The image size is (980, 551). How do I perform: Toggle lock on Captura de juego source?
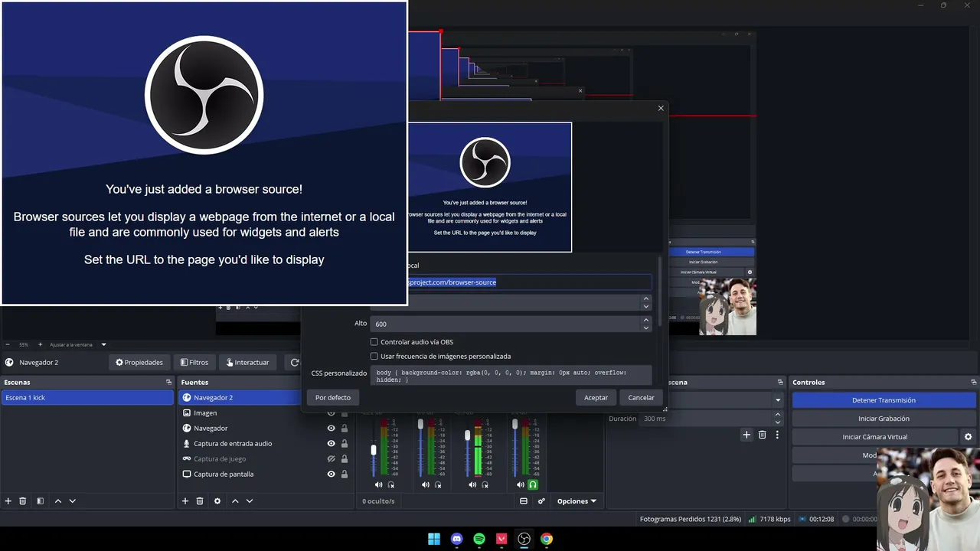[x=345, y=458]
